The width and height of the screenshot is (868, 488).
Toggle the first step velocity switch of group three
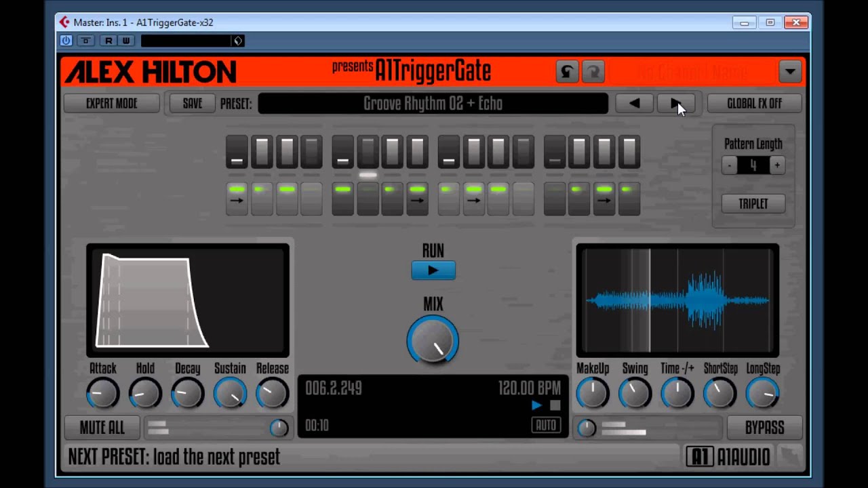point(448,152)
